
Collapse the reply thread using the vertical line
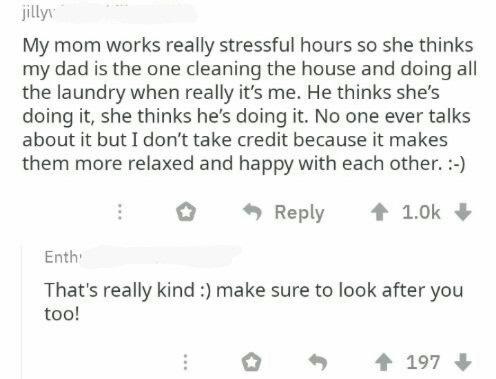[22, 312]
